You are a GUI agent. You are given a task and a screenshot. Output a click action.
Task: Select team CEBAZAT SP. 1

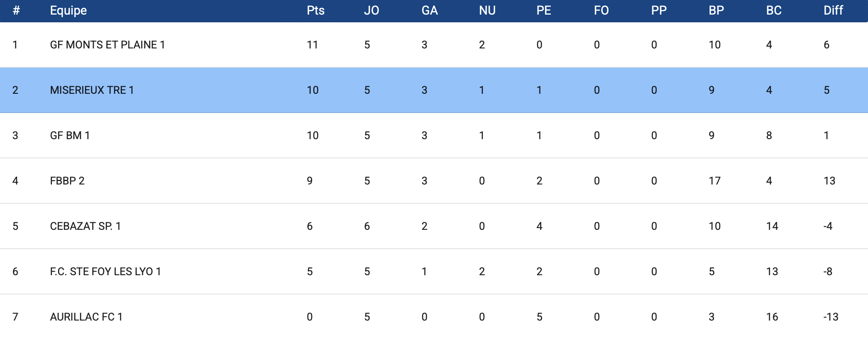click(85, 226)
